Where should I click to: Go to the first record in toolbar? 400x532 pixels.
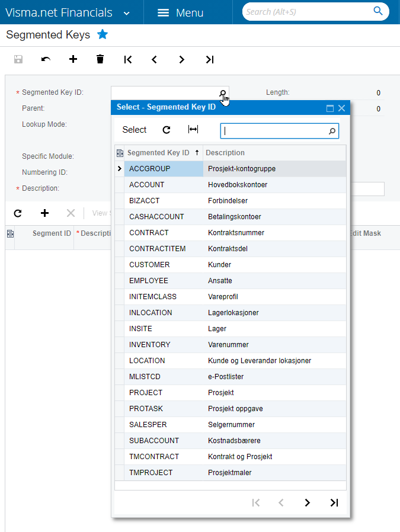tap(127, 59)
